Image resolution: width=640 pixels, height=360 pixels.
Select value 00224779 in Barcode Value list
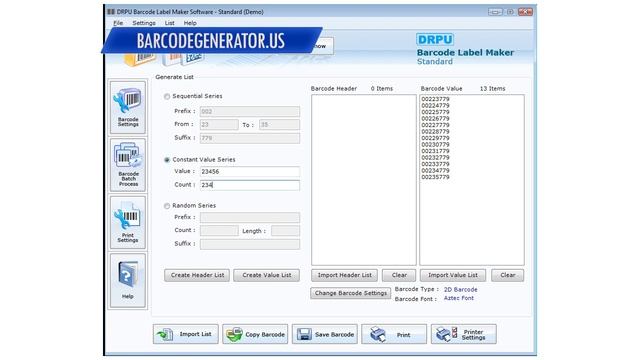coord(435,106)
